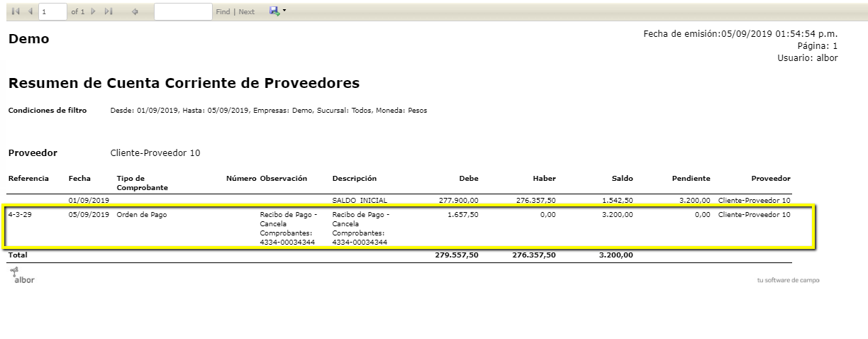Click the Condiciones de filtro label
Screen dimensions: 868x339
pos(47,111)
